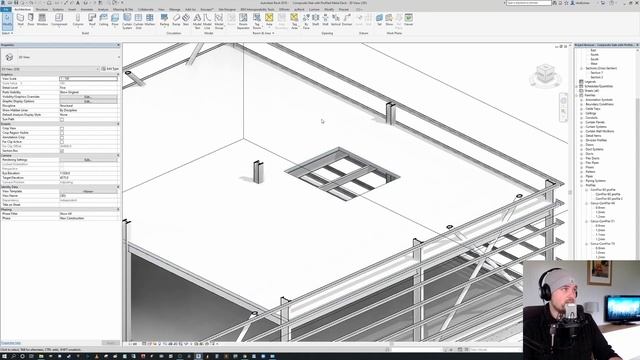640x360 pixels.
Task: Select the Tag Area tool
Action: click(294, 20)
